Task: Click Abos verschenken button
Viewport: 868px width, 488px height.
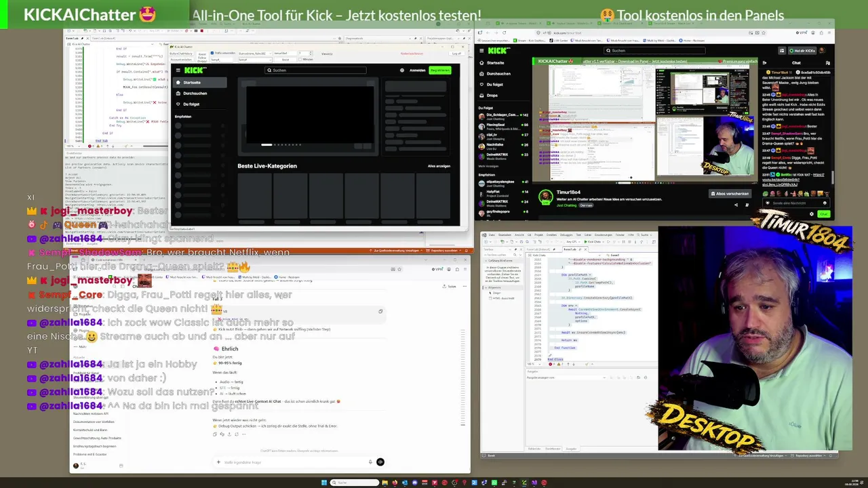Action: (730, 194)
